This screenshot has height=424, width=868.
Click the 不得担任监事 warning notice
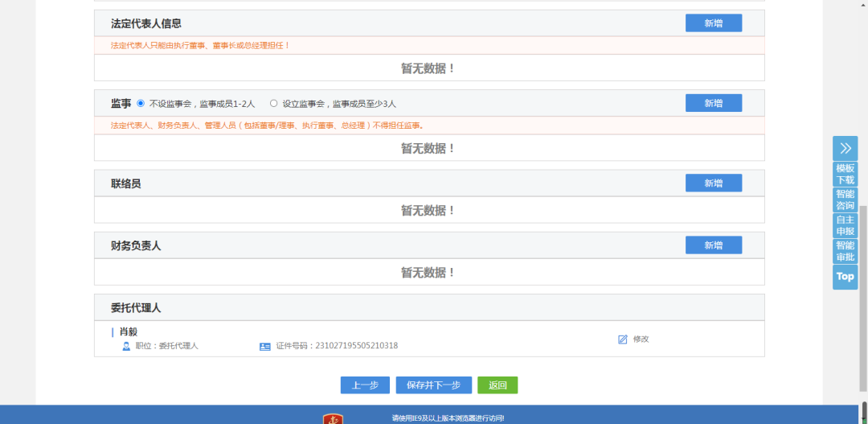267,126
